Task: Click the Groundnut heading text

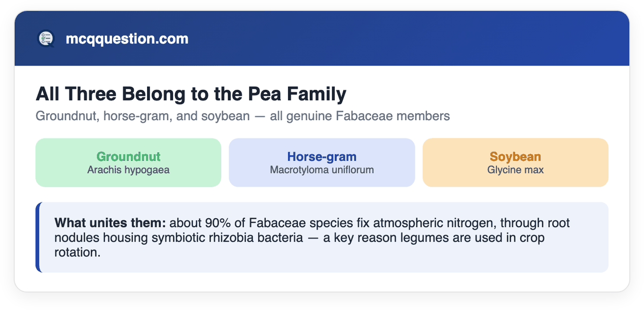Action: click(128, 156)
